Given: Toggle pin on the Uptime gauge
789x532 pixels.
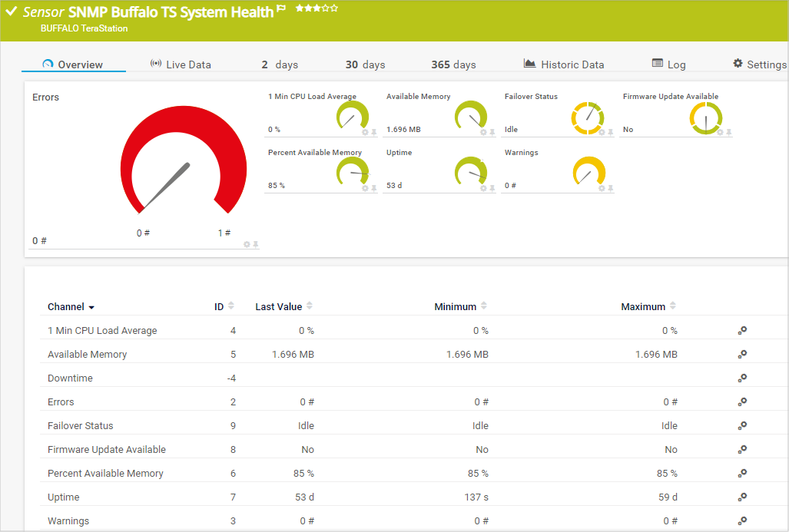Looking at the screenshot, I should click(492, 188).
